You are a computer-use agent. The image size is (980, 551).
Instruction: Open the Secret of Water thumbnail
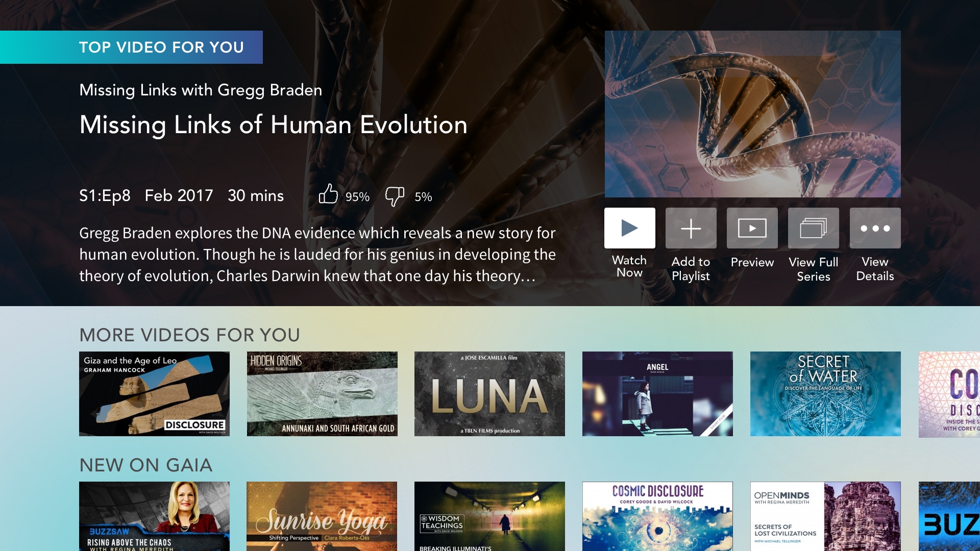coord(825,394)
